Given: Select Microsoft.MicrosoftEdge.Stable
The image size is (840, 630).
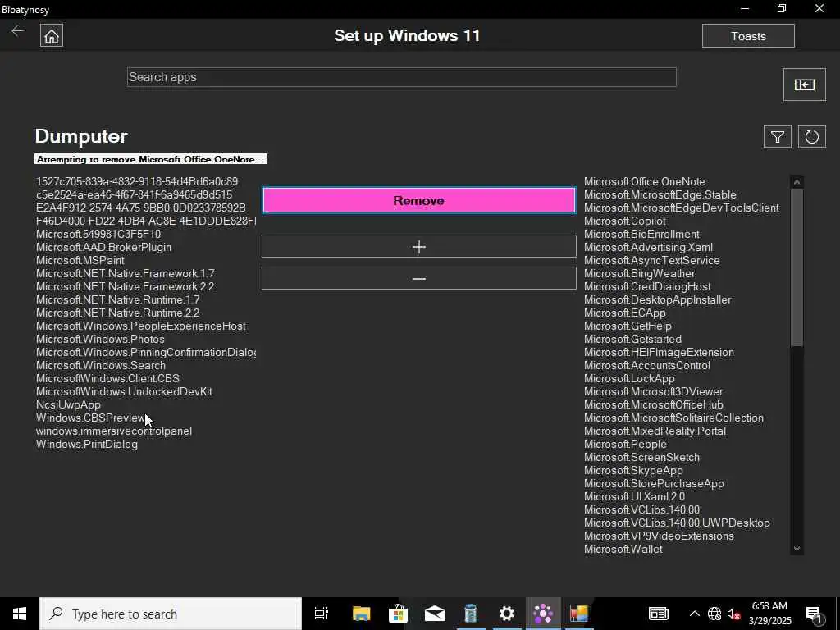Looking at the screenshot, I should (660, 195).
